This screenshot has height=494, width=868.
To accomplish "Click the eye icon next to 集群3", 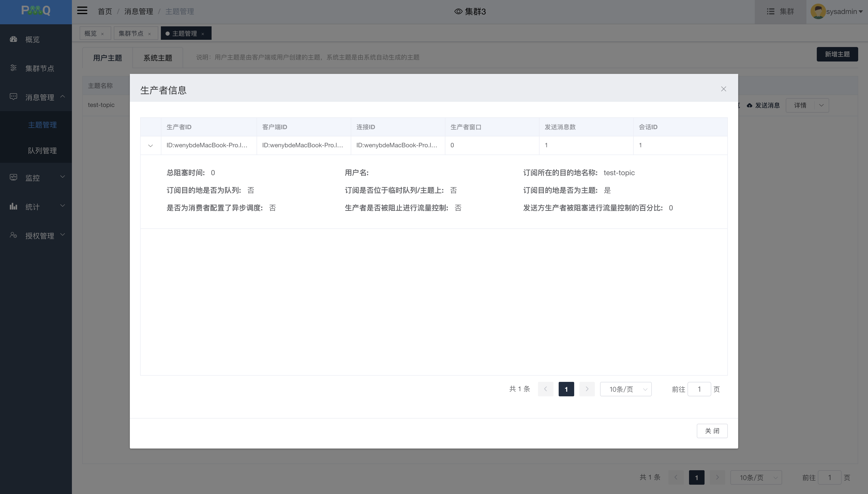I will click(458, 12).
